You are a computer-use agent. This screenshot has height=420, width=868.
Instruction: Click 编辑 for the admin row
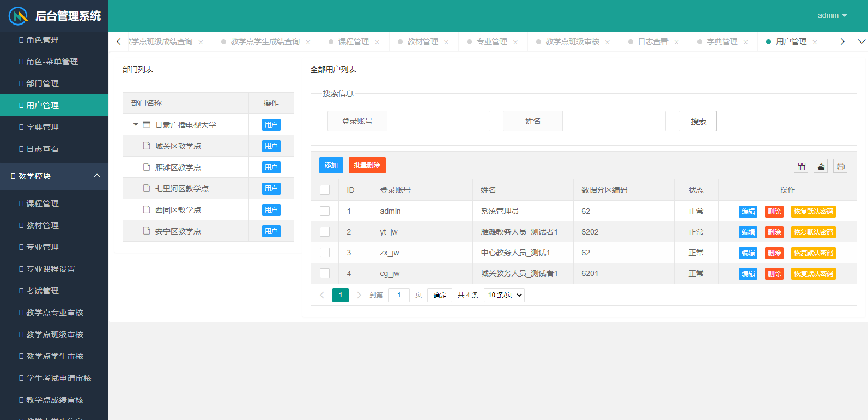point(748,212)
